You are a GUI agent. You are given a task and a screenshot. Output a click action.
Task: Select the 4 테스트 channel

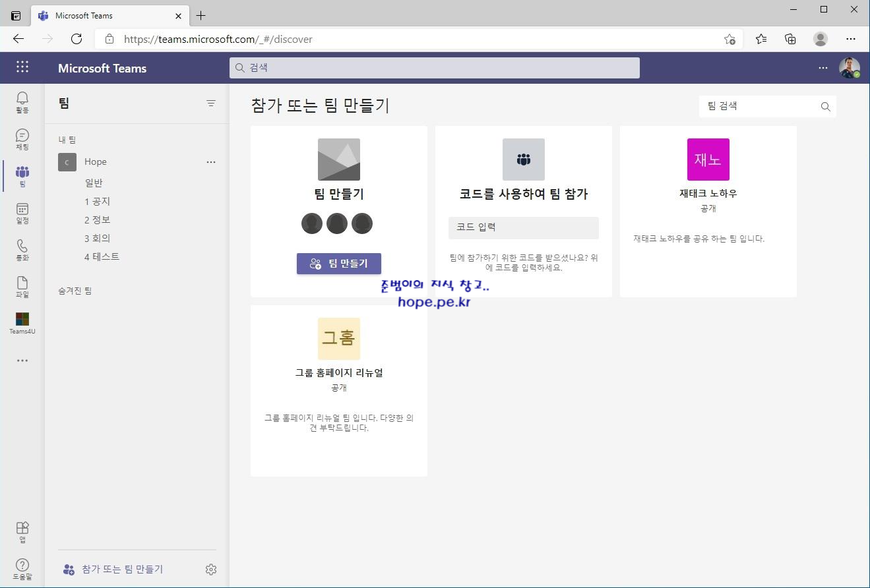coord(102,256)
